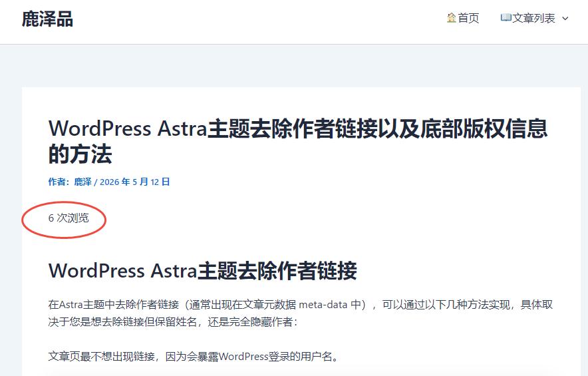Open author link 鹿泽
588x376 pixels.
coord(83,182)
